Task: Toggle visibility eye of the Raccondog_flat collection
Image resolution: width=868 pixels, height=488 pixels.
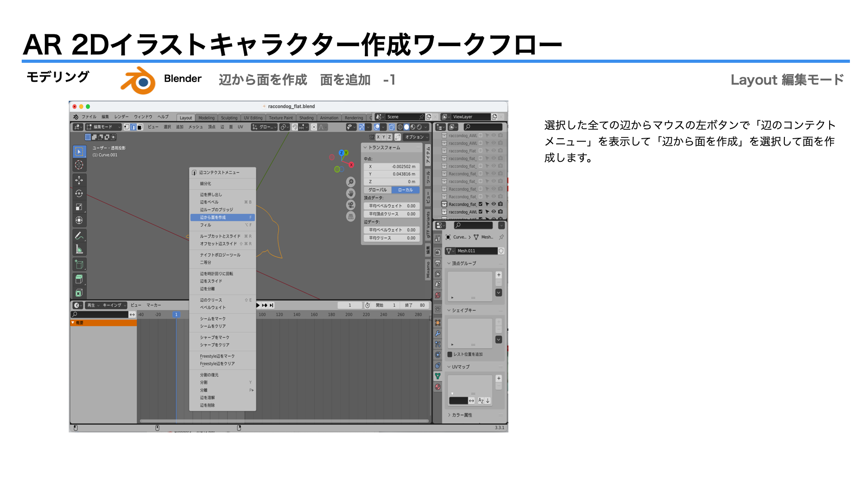Action: point(494,204)
